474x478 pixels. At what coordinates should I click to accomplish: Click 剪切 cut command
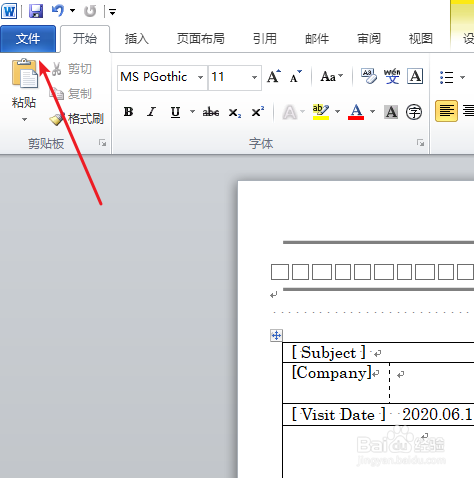71,69
